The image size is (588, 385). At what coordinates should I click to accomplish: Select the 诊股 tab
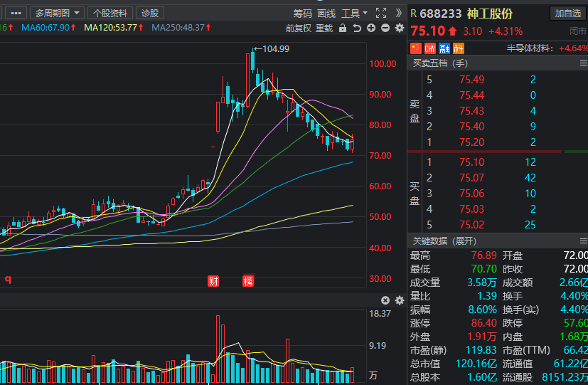point(150,13)
